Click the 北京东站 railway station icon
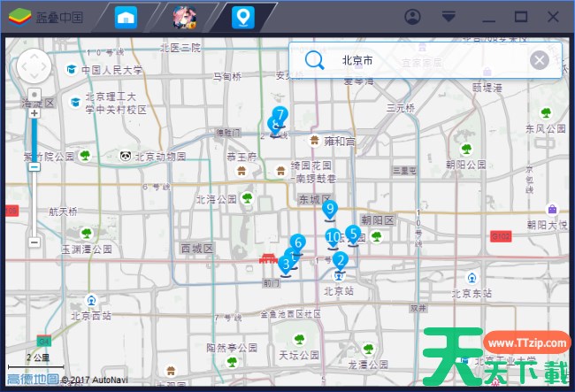The width and height of the screenshot is (575, 392). click(x=472, y=278)
